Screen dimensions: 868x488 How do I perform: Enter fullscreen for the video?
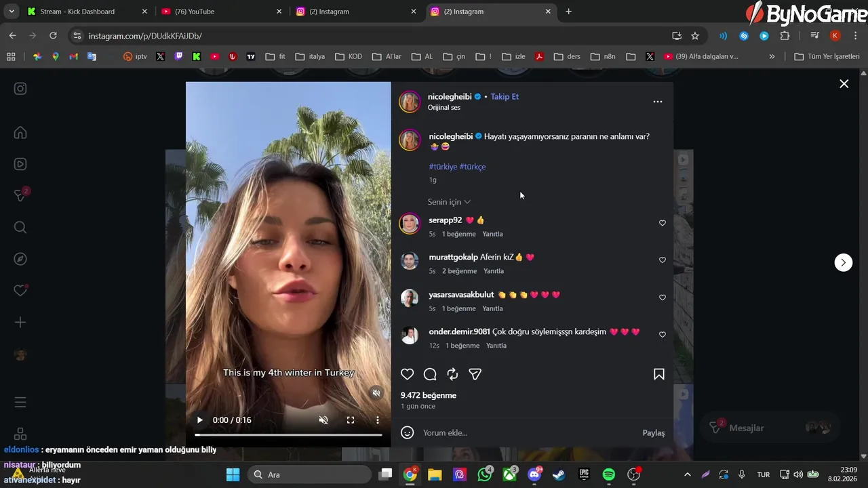pyautogui.click(x=351, y=420)
